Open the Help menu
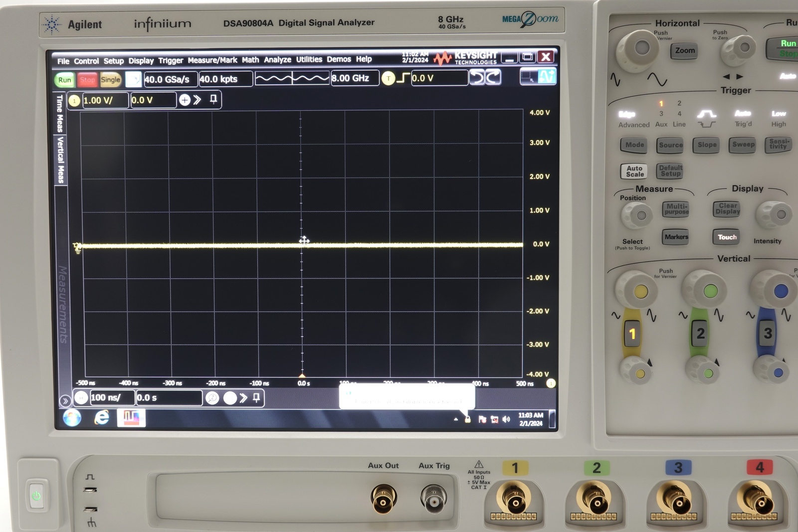The image size is (798, 532). click(x=364, y=59)
